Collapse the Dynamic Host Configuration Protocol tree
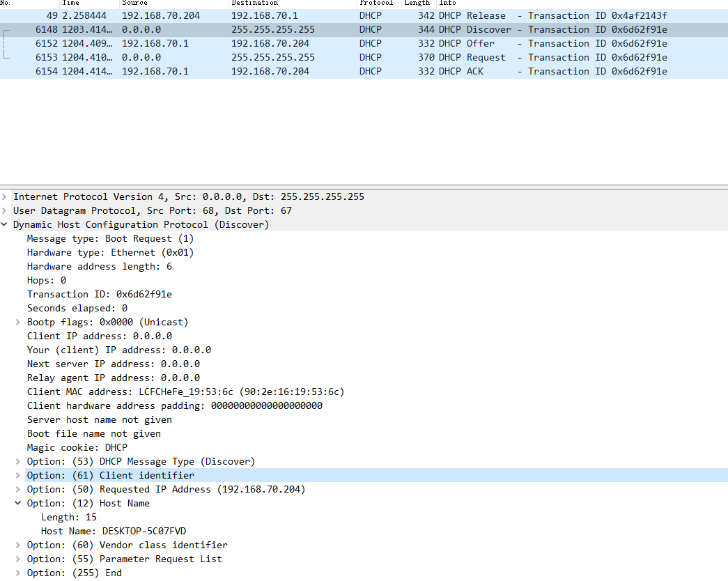Image resolution: width=728 pixels, height=581 pixels. (5, 225)
